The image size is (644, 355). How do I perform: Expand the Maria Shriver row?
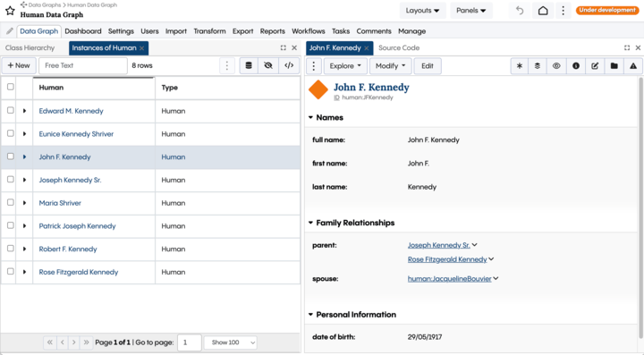click(25, 203)
